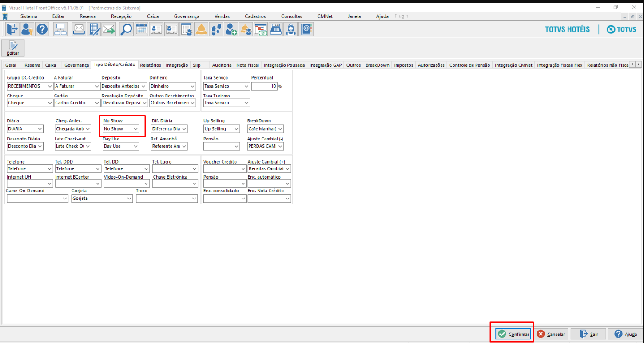
Task: Switch to the Relatórios tab
Action: 151,65
